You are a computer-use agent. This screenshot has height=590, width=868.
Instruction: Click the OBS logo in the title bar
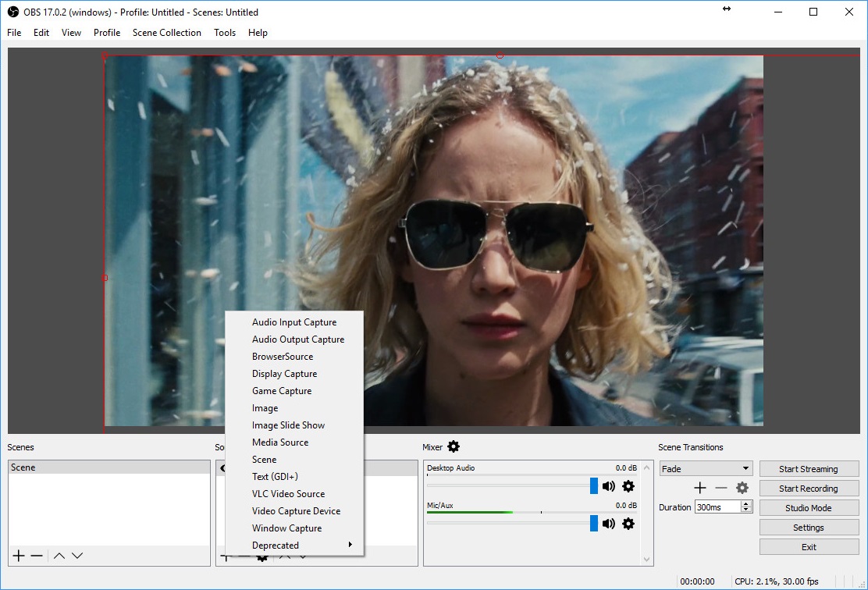(12, 12)
